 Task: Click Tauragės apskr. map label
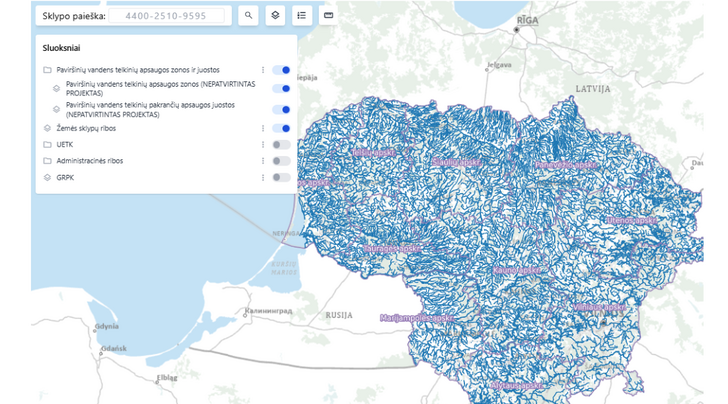click(391, 249)
